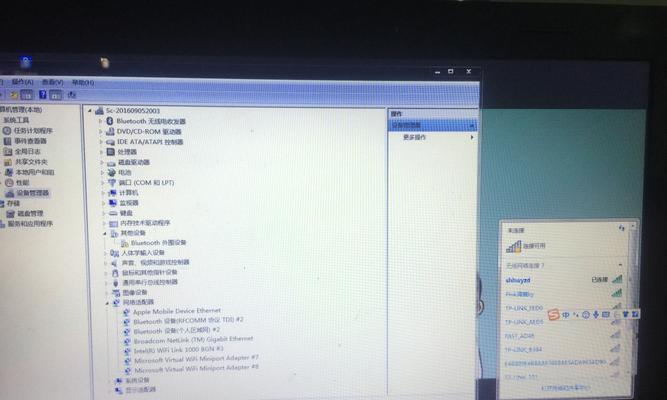667x400 pixels.
Task: Select Broadcom NetLink (TM) Gigabit Ethernet
Action: pyautogui.click(x=193, y=340)
